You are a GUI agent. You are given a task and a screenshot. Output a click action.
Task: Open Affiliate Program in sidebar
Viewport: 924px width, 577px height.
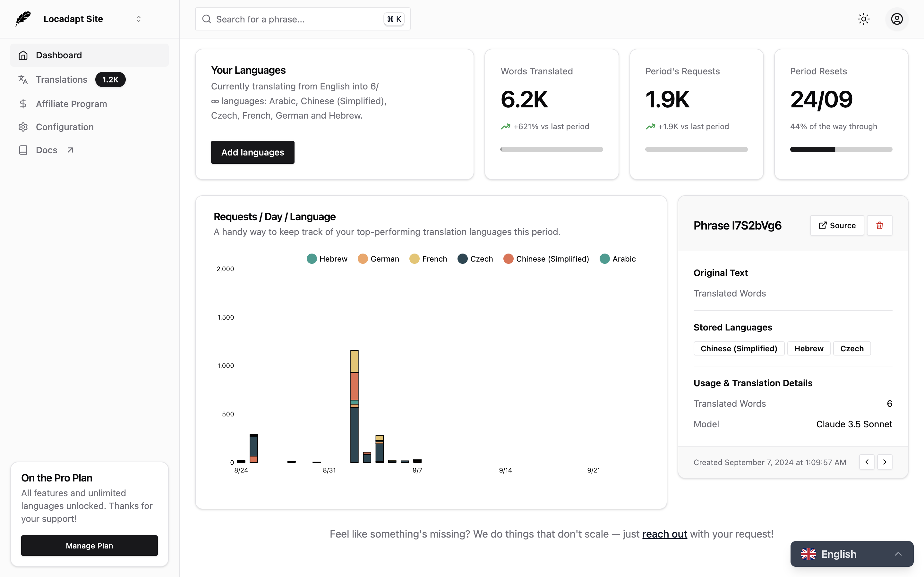[x=71, y=104]
